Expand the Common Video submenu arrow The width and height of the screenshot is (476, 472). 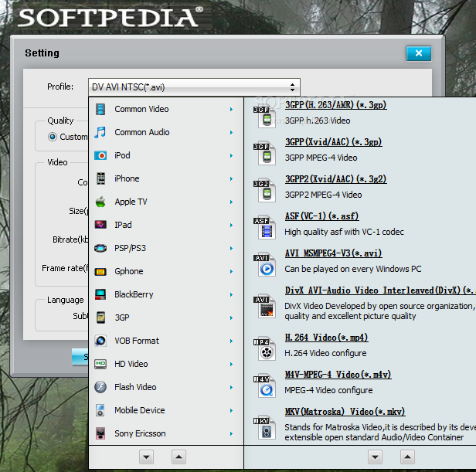[231, 109]
